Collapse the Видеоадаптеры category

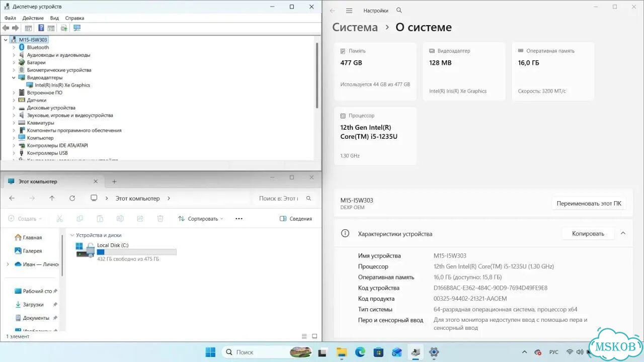[14, 77]
